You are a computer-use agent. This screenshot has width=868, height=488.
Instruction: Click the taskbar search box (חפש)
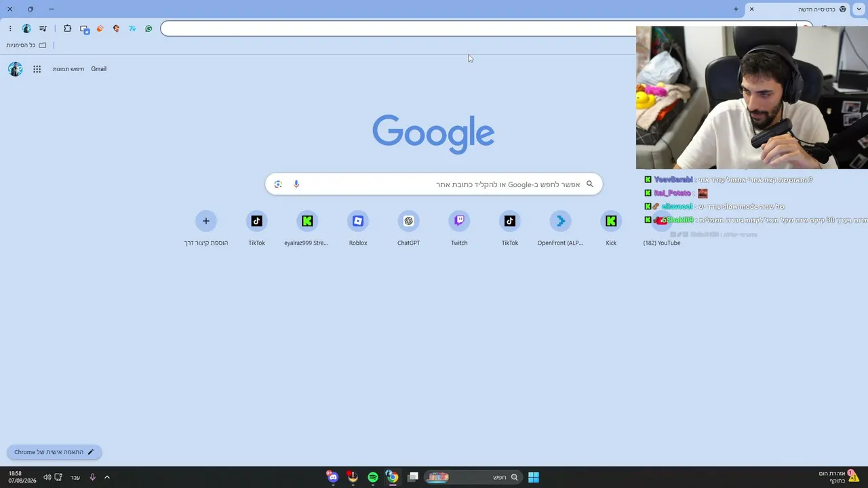pyautogui.click(x=473, y=477)
